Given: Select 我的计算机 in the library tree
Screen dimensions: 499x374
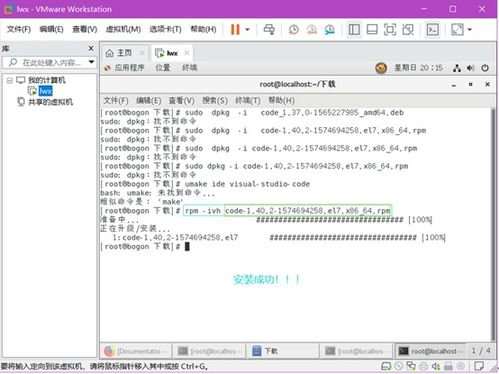Looking at the screenshot, I should [46, 80].
